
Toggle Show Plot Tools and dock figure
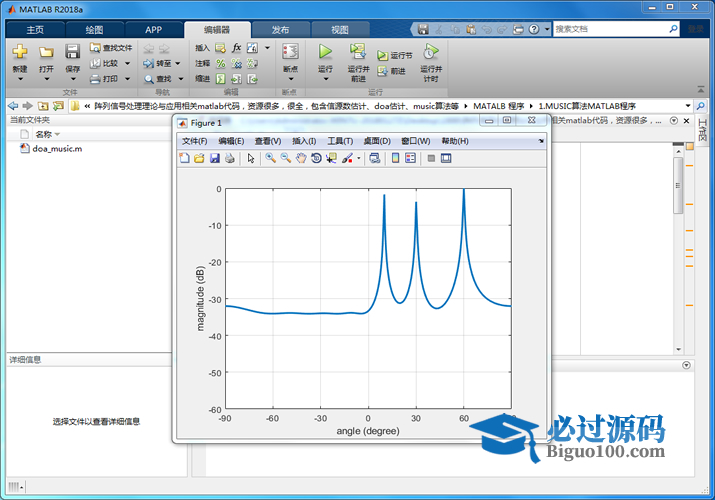pyautogui.click(x=446, y=158)
